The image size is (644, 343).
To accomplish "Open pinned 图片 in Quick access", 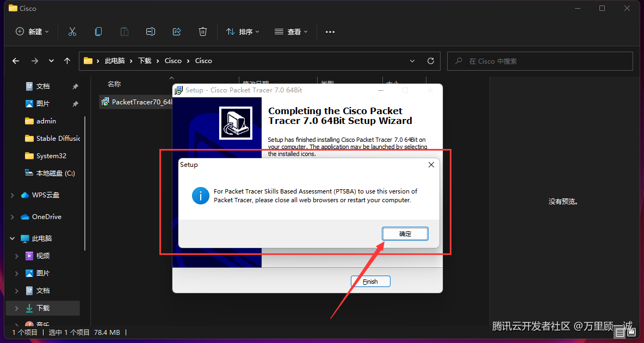I will 43,104.
